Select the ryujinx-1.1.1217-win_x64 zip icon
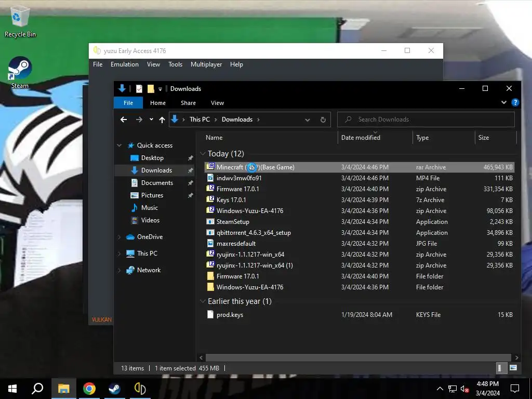The image size is (532, 399). point(210,254)
